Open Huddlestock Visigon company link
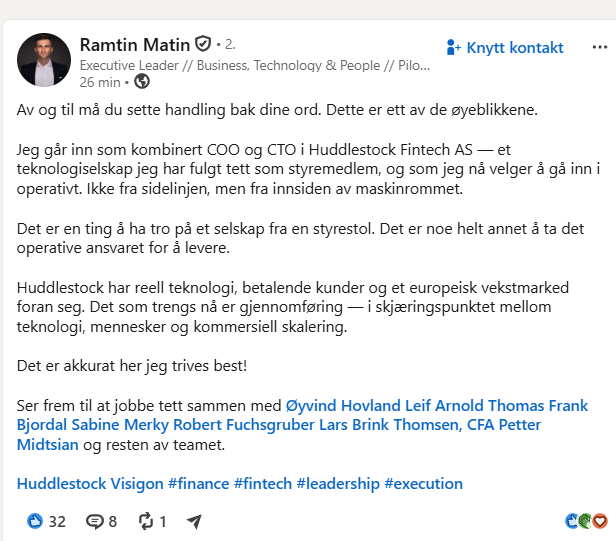The height and width of the screenshot is (541, 616). point(90,484)
